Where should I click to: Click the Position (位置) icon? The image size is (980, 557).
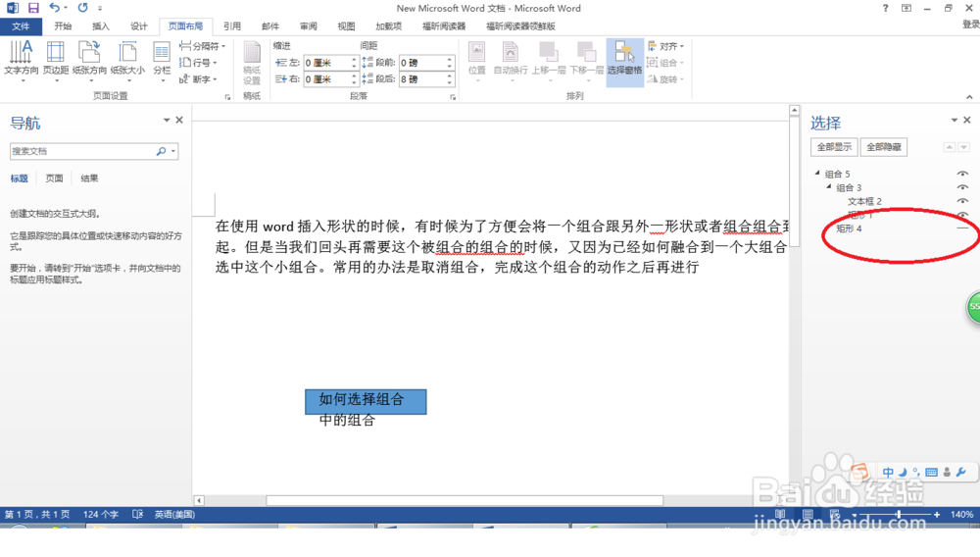point(477,61)
